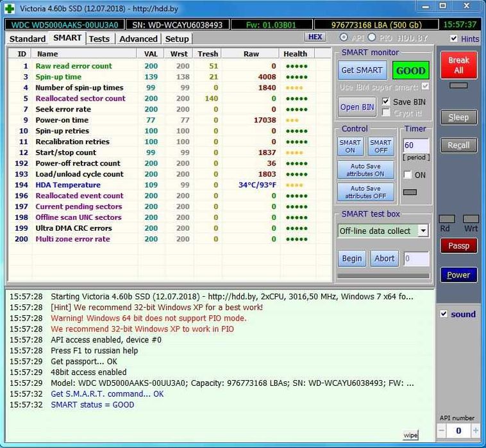The image size is (486, 448).
Task: Select the PIO radio button
Action: click(372, 37)
